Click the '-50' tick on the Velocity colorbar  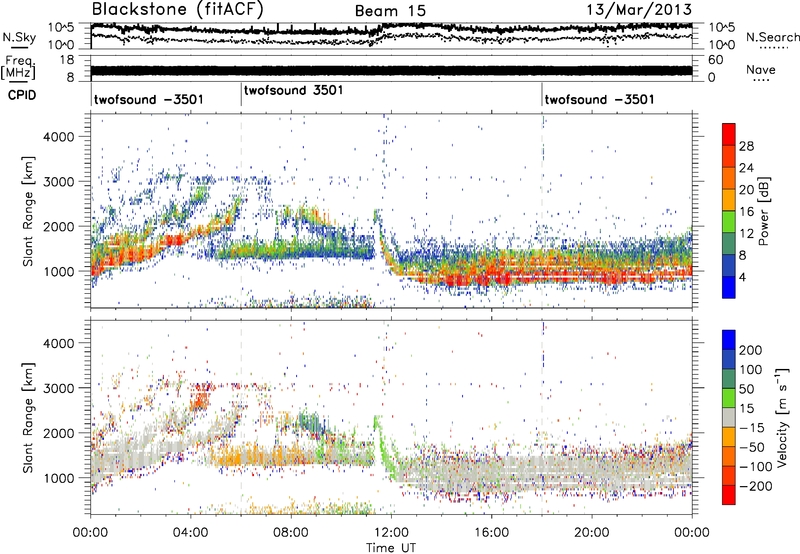(x=750, y=447)
